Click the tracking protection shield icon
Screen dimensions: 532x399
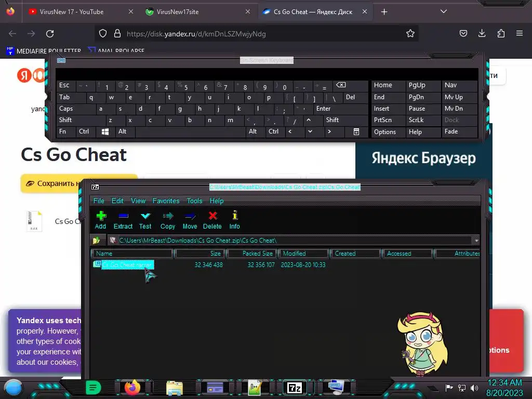(x=103, y=33)
